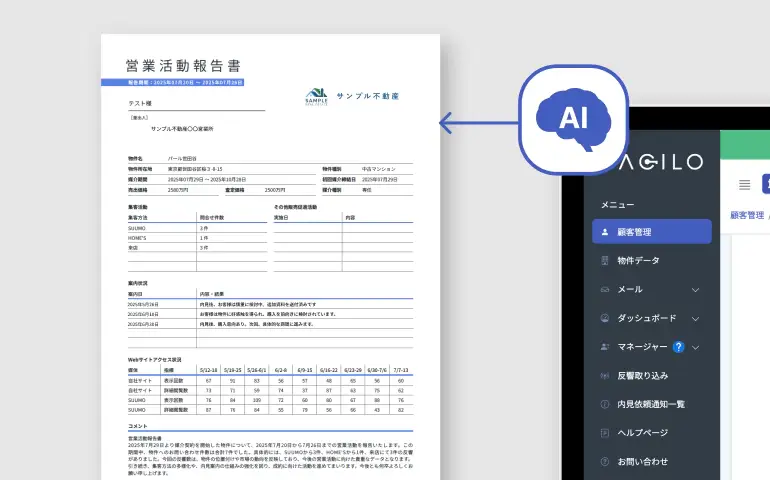Screen dimensions: 770x480
Task: Click the blue question mark badge beside マネージャー
Action: click(x=678, y=347)
